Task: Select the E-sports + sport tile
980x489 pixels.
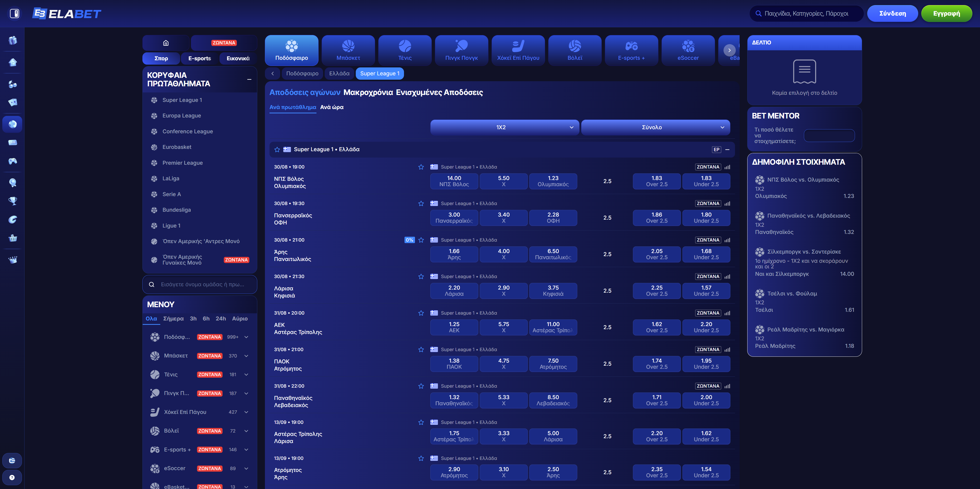Action: [x=632, y=50]
